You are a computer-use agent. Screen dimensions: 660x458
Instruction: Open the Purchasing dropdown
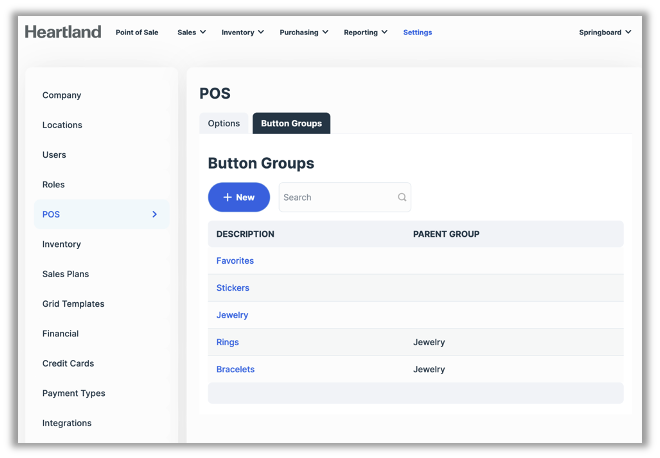coord(304,32)
